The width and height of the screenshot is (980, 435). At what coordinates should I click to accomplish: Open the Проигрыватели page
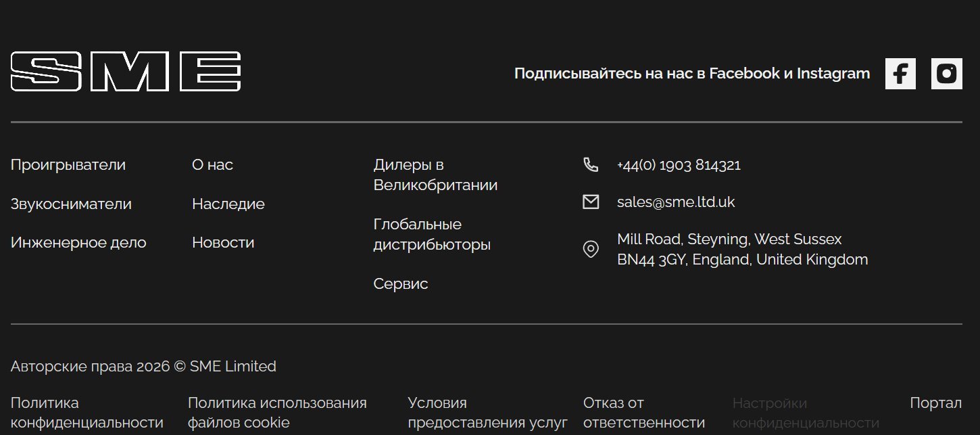coord(68,165)
